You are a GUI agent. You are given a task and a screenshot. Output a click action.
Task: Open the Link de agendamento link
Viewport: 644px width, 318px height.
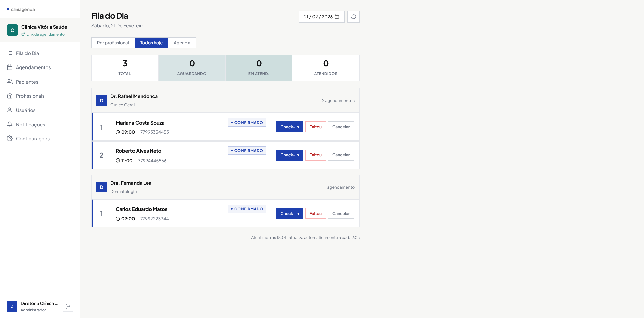coord(45,34)
